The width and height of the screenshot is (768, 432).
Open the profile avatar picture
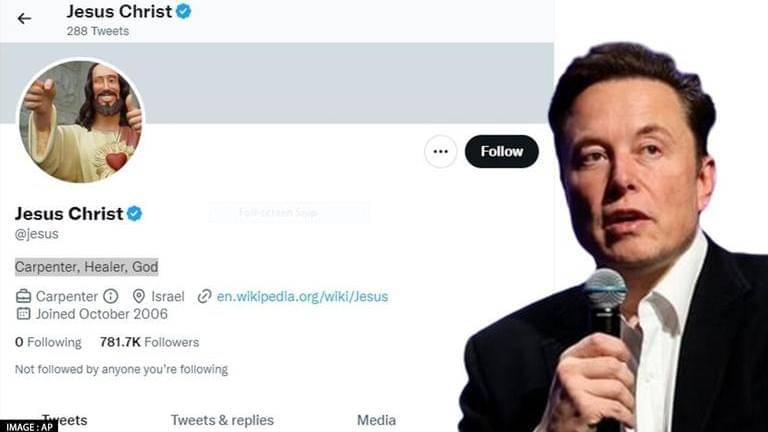pyautogui.click(x=81, y=120)
